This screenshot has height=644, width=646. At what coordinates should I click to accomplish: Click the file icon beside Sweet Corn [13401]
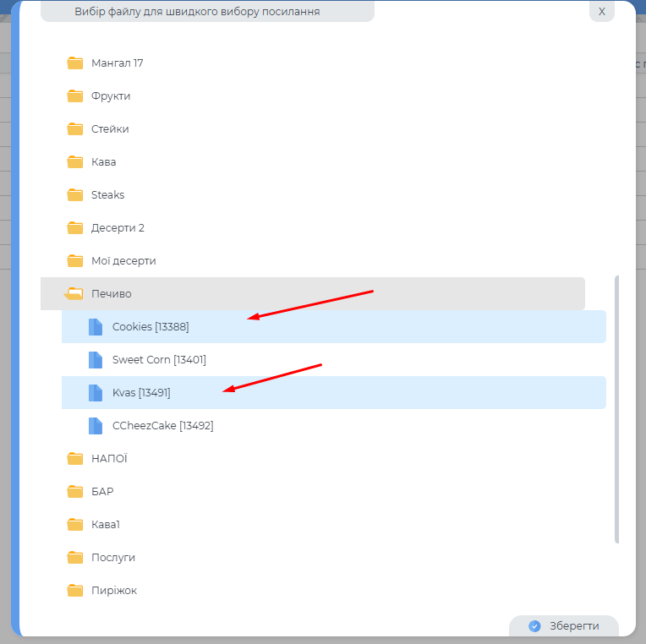pyautogui.click(x=96, y=360)
